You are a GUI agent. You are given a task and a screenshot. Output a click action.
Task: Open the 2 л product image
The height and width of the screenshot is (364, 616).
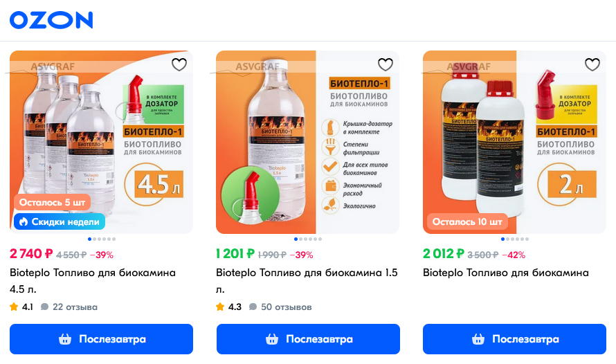(514, 142)
